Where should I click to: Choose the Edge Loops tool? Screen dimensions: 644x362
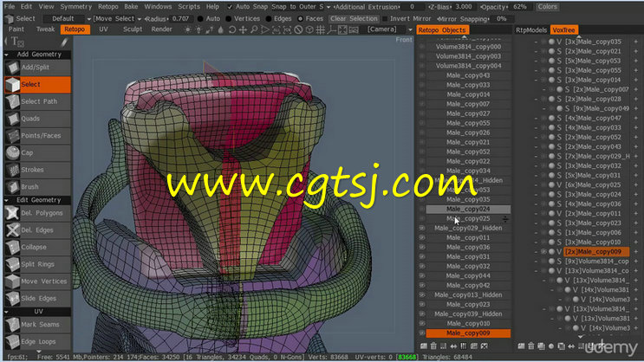(x=37, y=341)
